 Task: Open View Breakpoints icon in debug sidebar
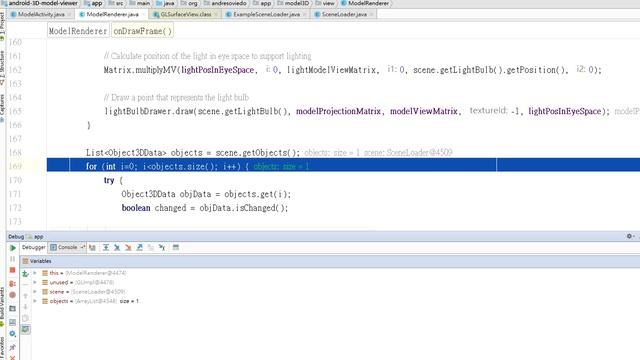(x=13, y=283)
